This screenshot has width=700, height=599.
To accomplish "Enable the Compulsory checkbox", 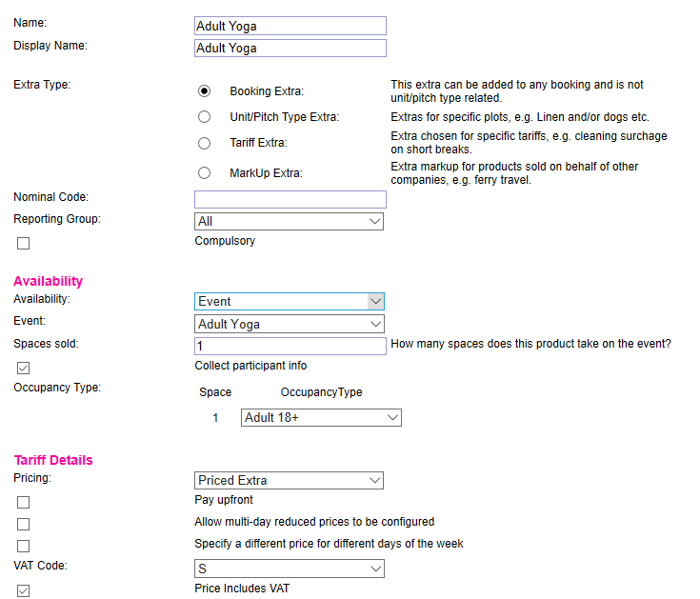I will coord(23,243).
